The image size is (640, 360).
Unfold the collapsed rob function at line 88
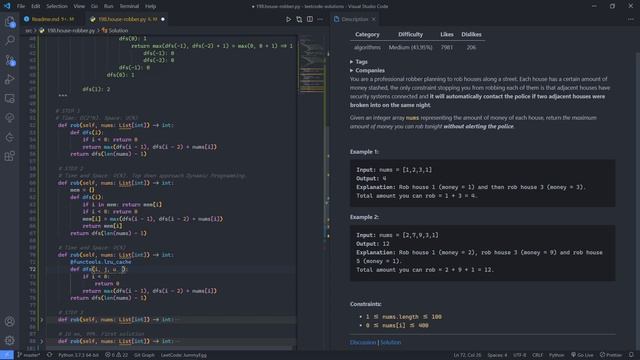coord(42,341)
